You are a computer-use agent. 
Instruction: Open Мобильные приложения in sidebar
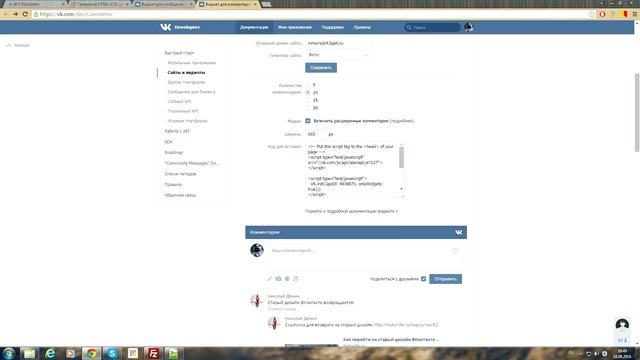(191, 63)
